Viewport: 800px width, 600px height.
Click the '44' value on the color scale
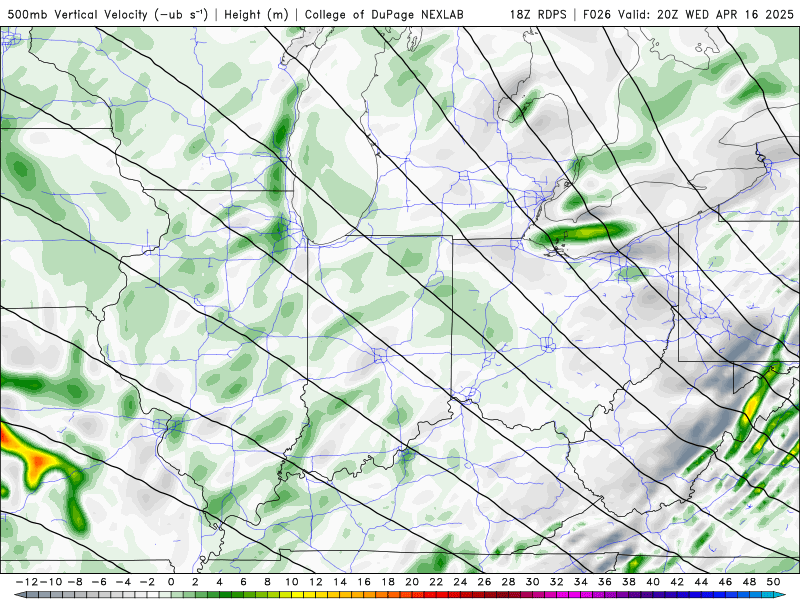pyautogui.click(x=701, y=582)
